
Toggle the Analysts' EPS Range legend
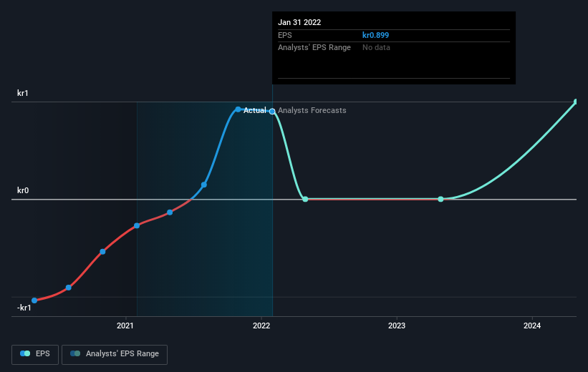[x=115, y=354]
